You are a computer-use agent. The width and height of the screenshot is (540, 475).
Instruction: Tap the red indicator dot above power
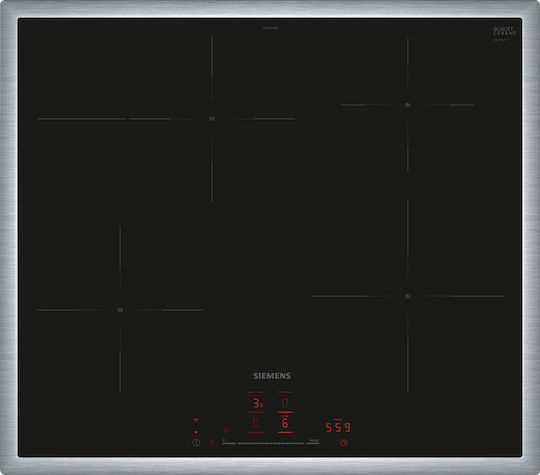pos(196,432)
